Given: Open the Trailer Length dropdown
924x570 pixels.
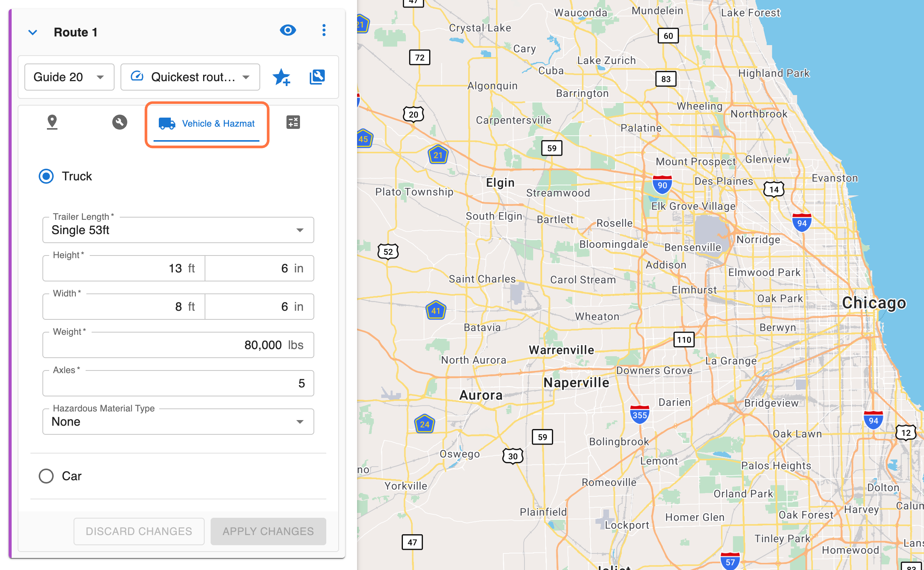Looking at the screenshot, I should click(x=178, y=230).
